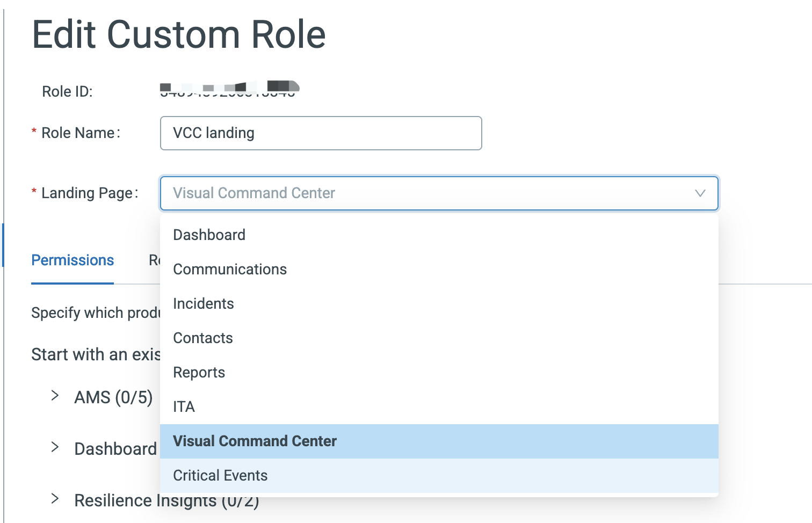Click the AMS (0/5) tree label
The width and height of the screenshot is (812, 523).
[x=113, y=397]
